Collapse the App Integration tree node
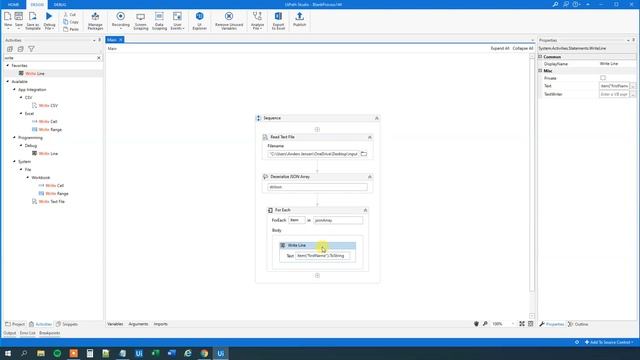Image resolution: width=640 pixels, height=360 pixels. point(14,89)
